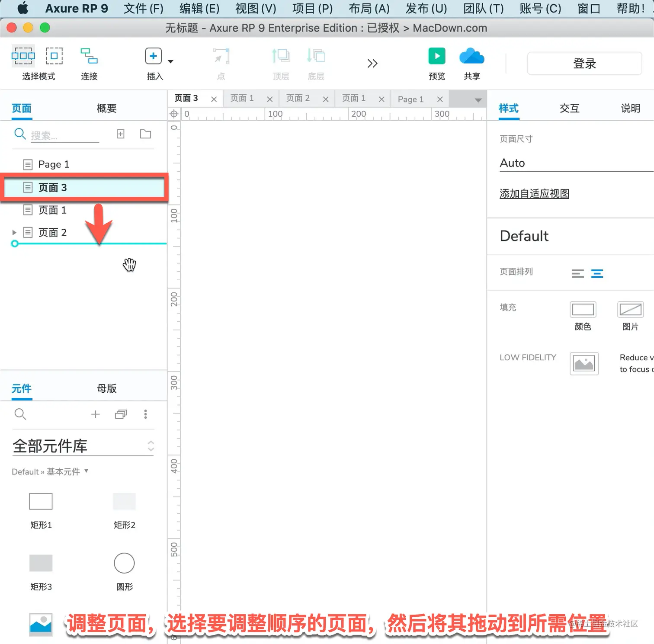Open the library options three-dot menu
Screen dimensions: 654x644
click(x=145, y=414)
